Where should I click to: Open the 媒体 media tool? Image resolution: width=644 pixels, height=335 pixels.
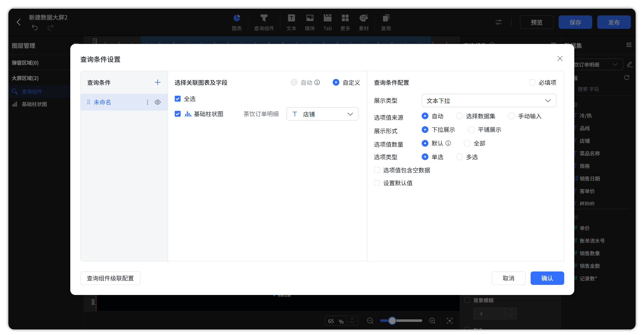310,22
